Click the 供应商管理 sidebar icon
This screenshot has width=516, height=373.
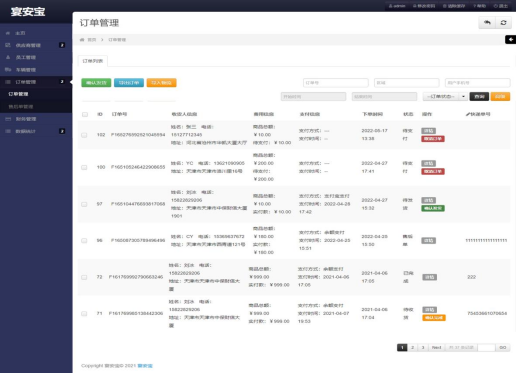point(8,45)
